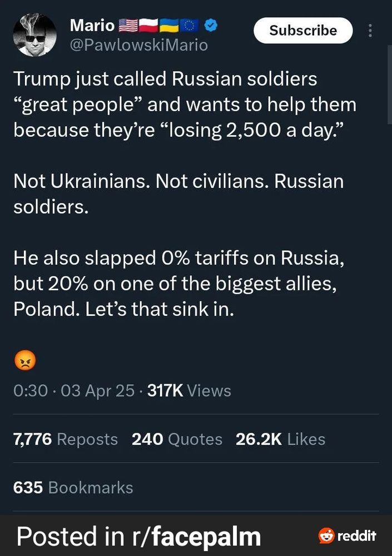Click the Reddit logo icon
The height and width of the screenshot is (556, 392).
tap(326, 535)
